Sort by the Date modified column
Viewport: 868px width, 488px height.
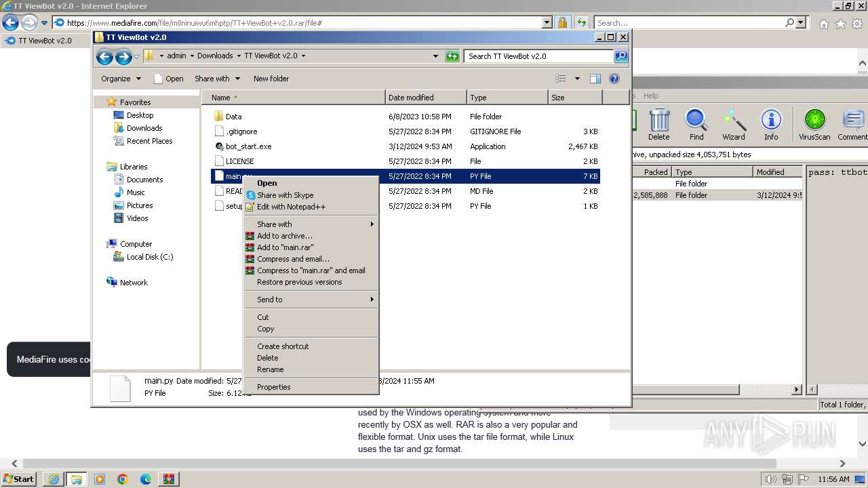pos(426,98)
